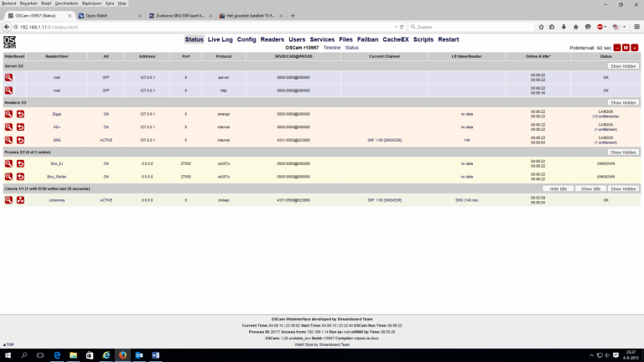Click the hide icon for Johannes client
Image resolution: width=644 pixels, height=362 pixels.
(x=8, y=200)
